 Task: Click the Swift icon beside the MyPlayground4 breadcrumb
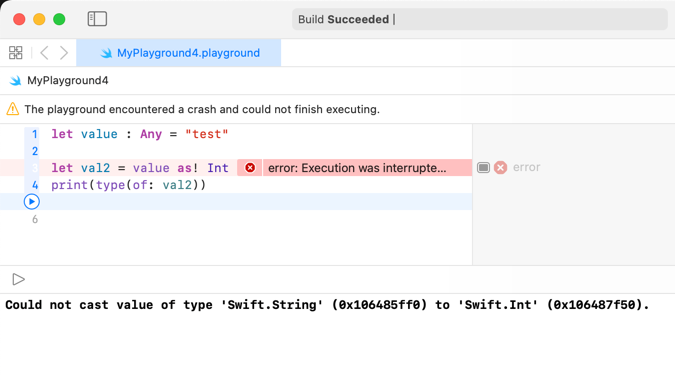pos(15,81)
